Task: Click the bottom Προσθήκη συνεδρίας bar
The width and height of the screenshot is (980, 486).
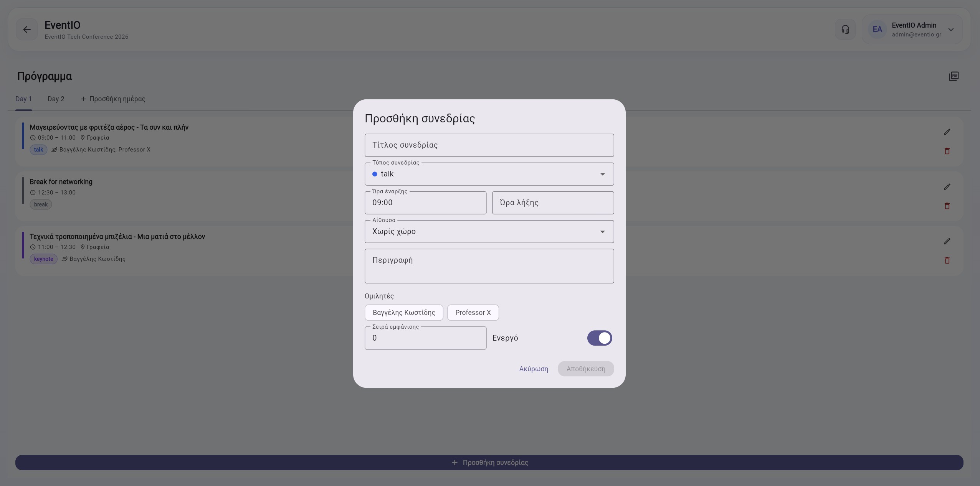Action: 489,463
